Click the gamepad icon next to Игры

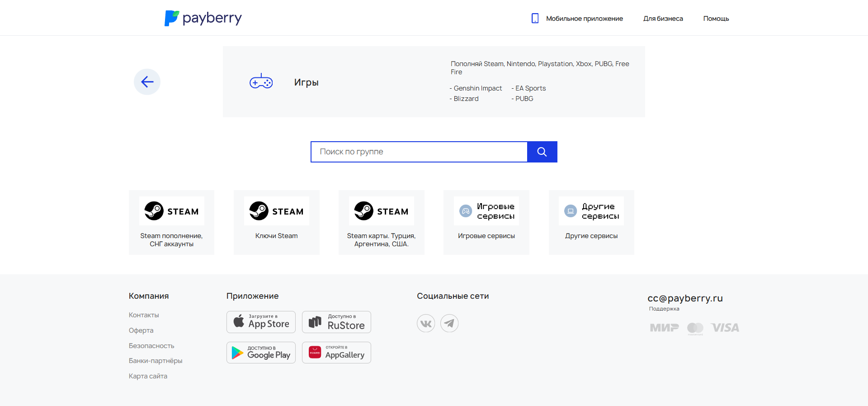[x=261, y=82]
